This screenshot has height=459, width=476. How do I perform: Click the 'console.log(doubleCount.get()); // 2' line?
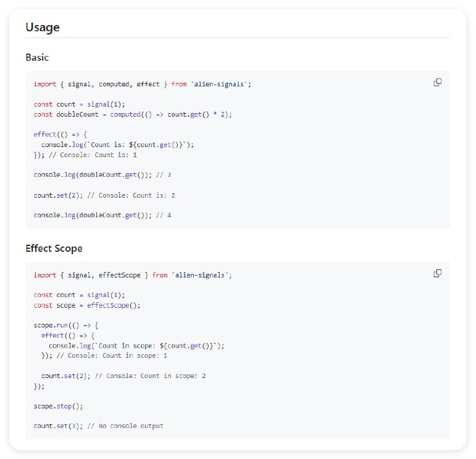click(102, 175)
